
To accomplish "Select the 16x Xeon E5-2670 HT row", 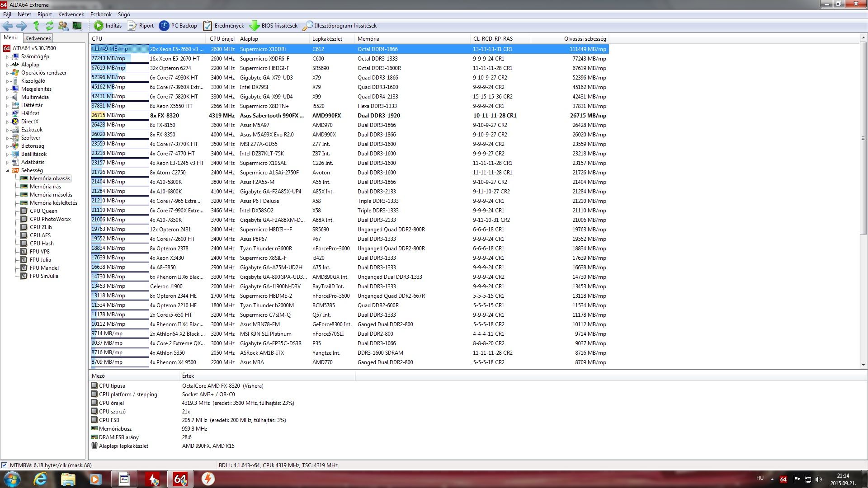I will (349, 59).
